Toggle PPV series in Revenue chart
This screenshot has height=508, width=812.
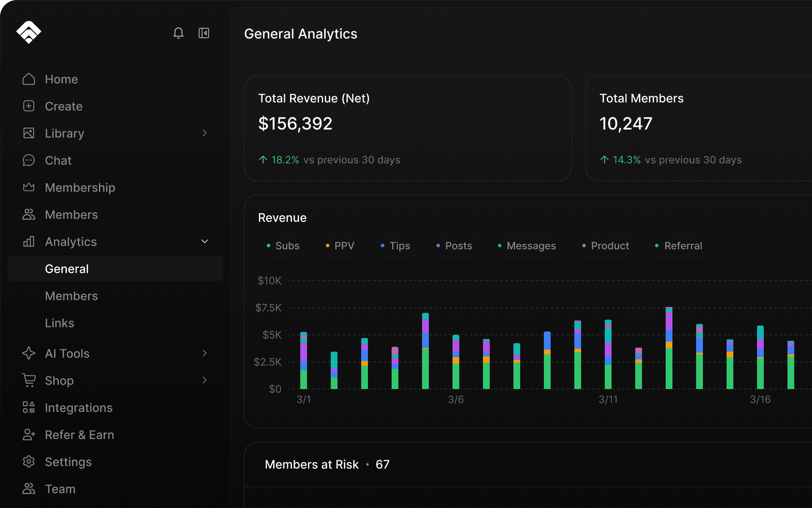tap(341, 246)
